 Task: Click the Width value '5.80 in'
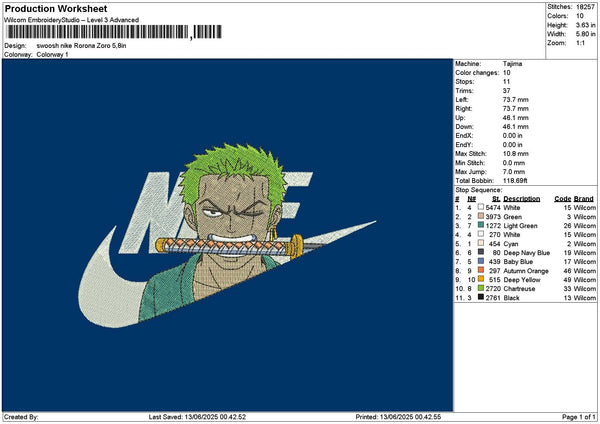585,34
